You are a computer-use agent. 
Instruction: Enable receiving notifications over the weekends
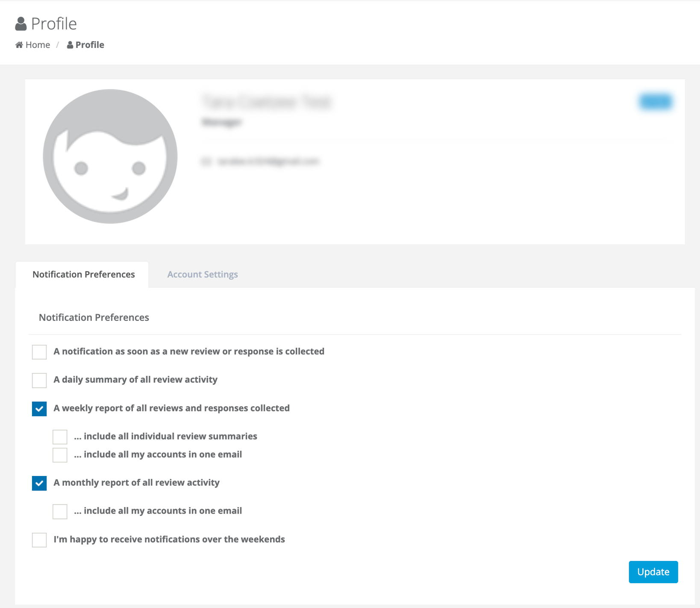[39, 540]
